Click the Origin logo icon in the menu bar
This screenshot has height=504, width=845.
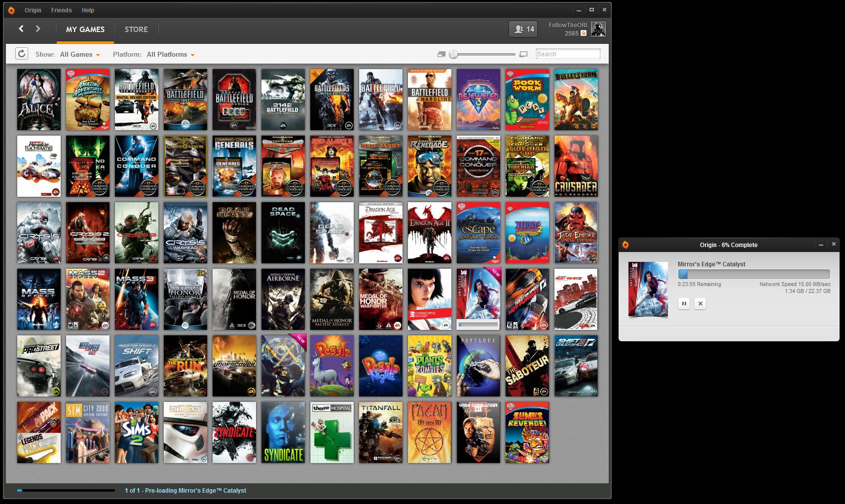point(11,10)
